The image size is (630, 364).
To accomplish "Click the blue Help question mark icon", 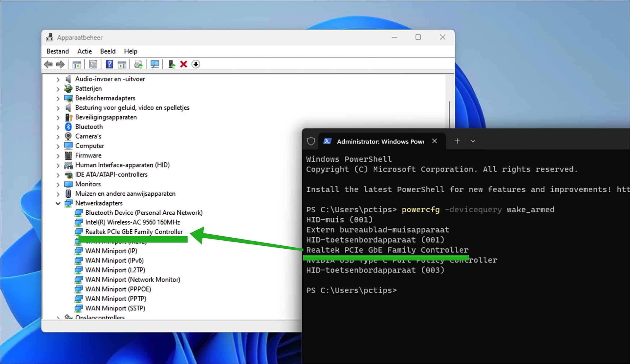I will tap(109, 64).
